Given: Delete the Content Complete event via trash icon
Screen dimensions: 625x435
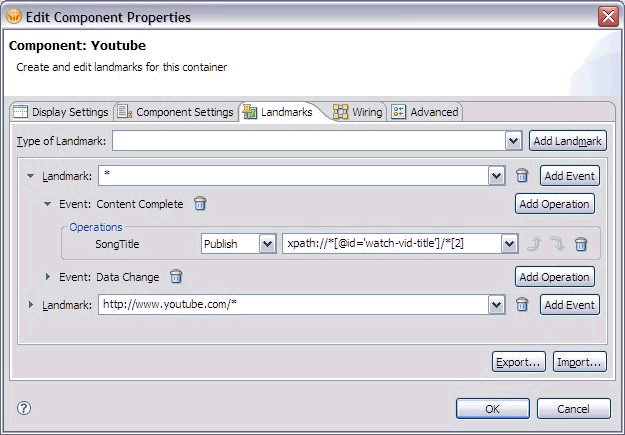Looking at the screenshot, I should point(200,204).
